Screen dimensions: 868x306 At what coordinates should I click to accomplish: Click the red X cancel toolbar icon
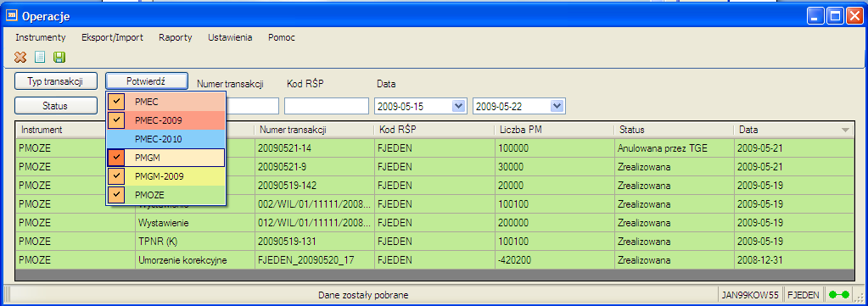[20, 57]
